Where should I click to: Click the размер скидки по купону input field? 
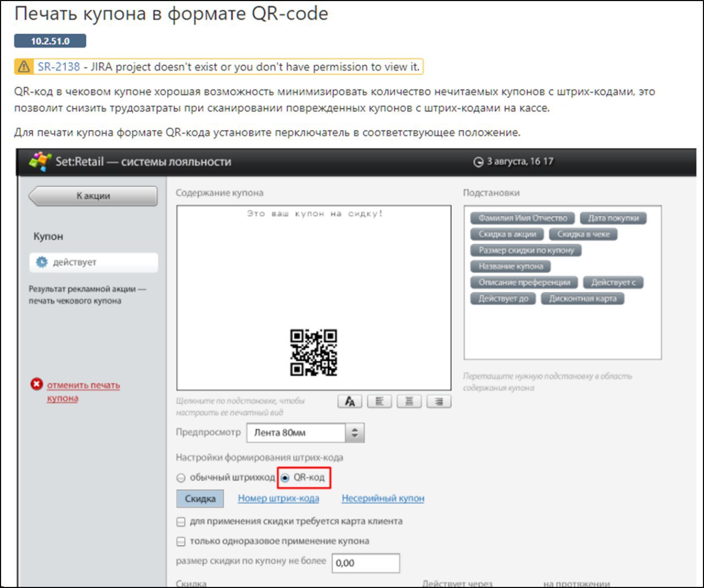366,563
